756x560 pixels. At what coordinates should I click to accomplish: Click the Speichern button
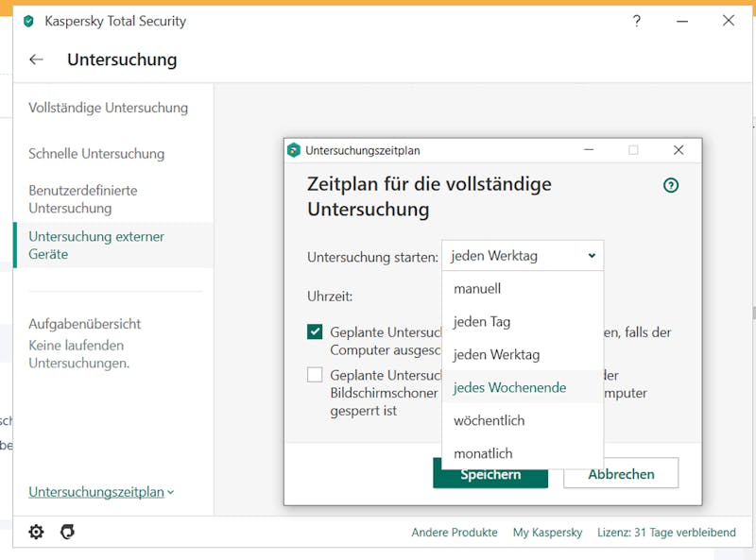click(x=490, y=474)
